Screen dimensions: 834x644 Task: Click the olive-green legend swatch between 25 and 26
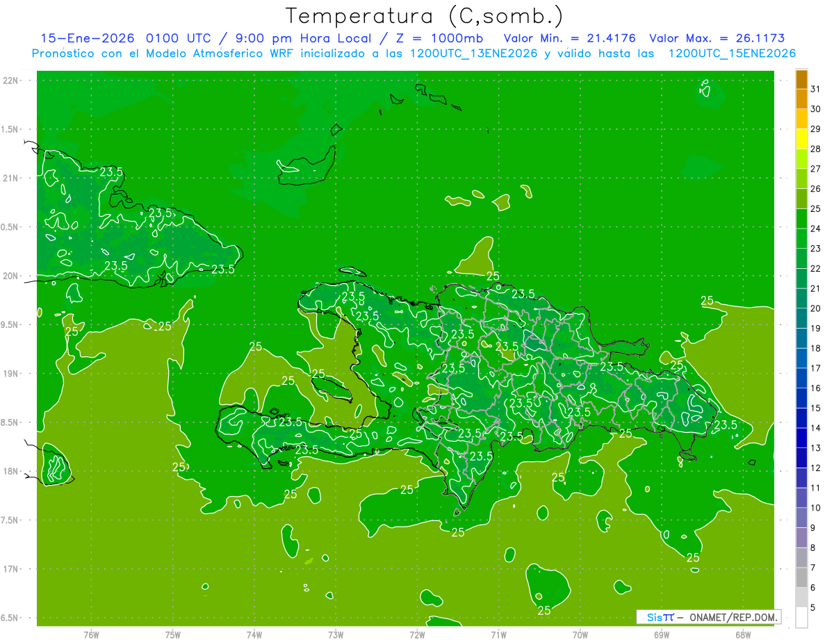click(x=801, y=199)
